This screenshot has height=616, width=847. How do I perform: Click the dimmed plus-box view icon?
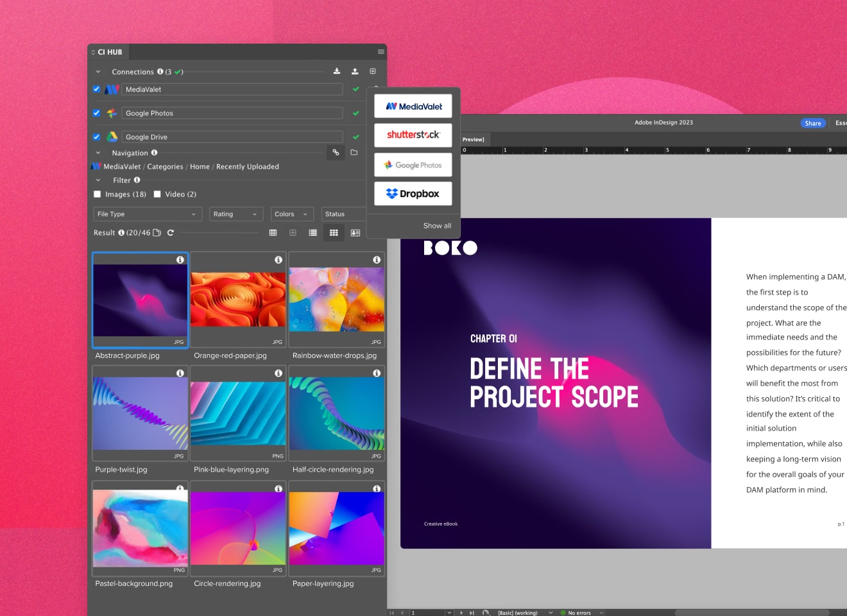293,233
